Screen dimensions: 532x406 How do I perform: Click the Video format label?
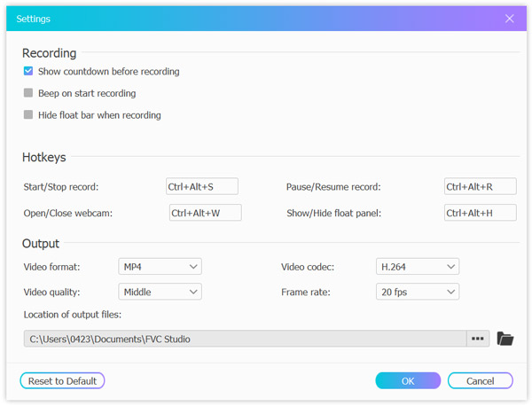[51, 267]
